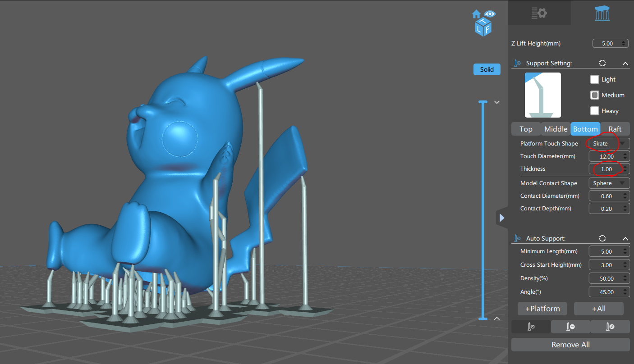634x364 pixels.
Task: Open the supports tab with pillar icon
Action: [x=602, y=13]
